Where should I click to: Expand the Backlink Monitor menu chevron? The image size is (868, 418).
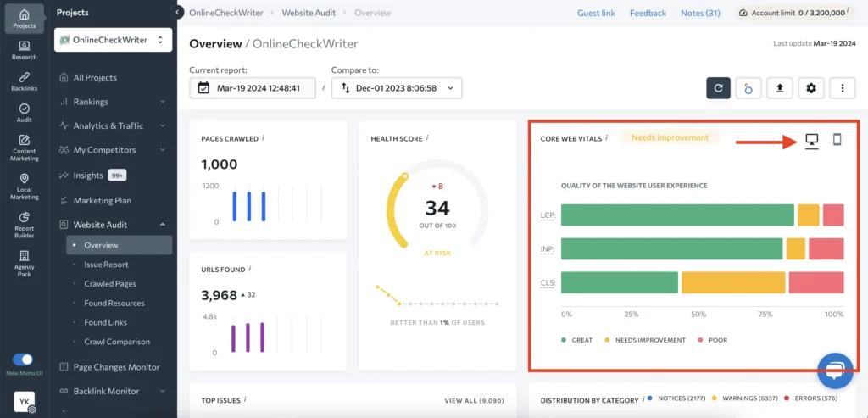(x=163, y=392)
